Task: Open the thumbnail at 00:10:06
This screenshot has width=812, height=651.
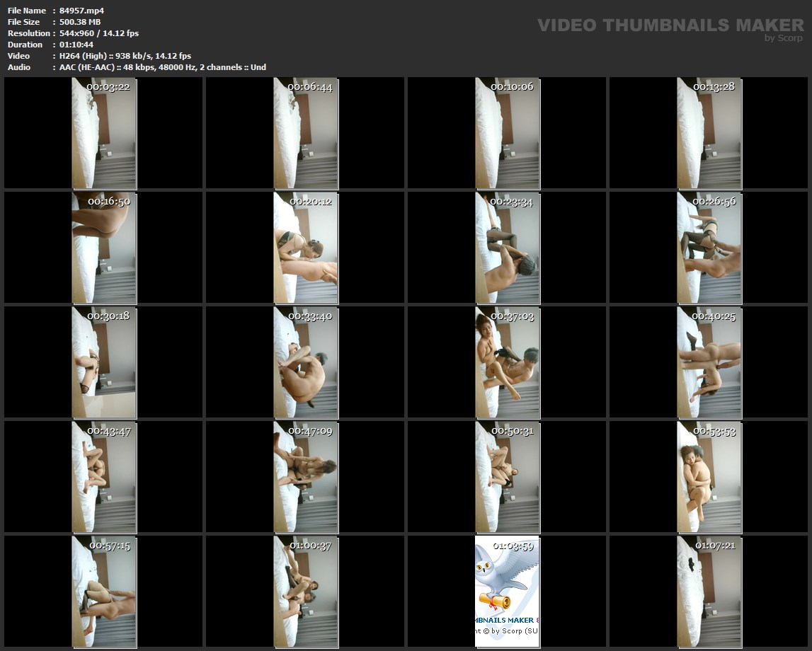Action: tap(507, 134)
